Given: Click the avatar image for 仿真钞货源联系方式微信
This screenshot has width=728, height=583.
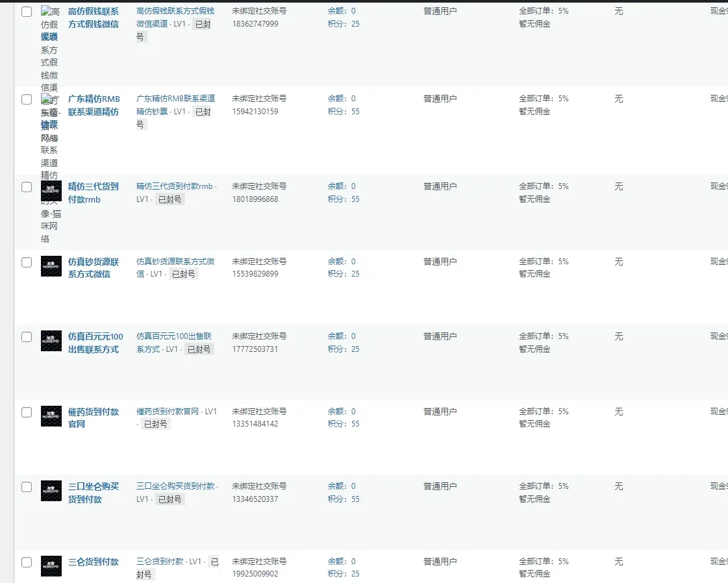Looking at the screenshot, I should [51, 266].
